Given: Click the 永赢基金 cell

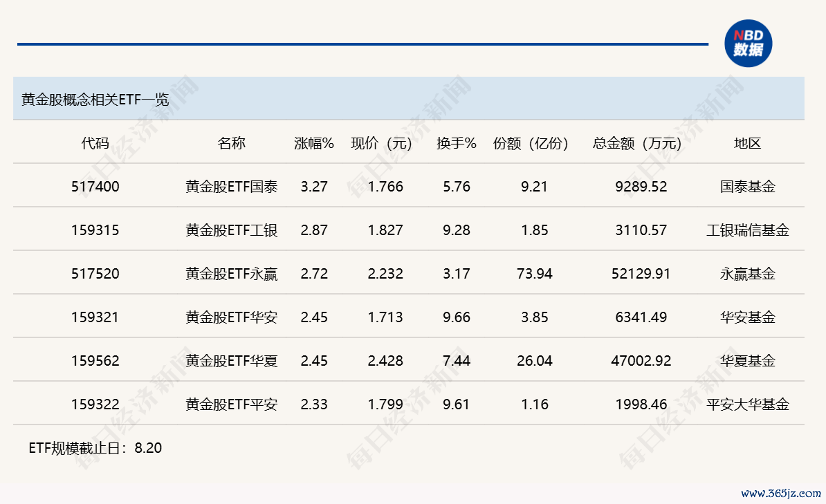Looking at the screenshot, I should (748, 274).
